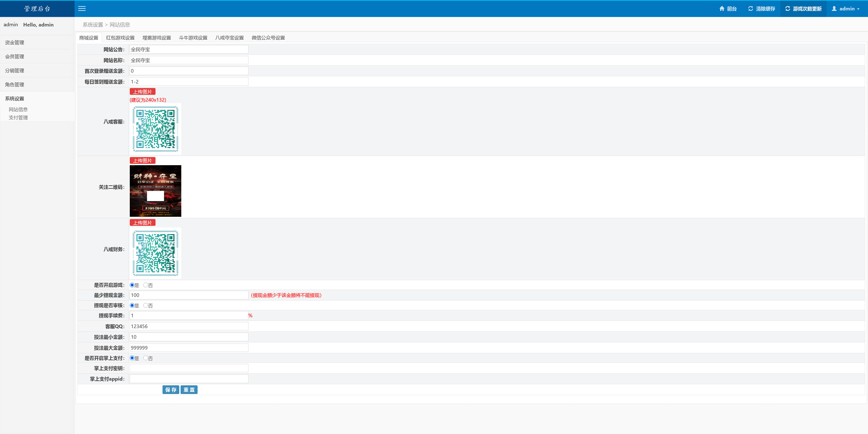Expand the 会员管理 sidebar menu
Screen dimensions: 868x434
coord(14,57)
